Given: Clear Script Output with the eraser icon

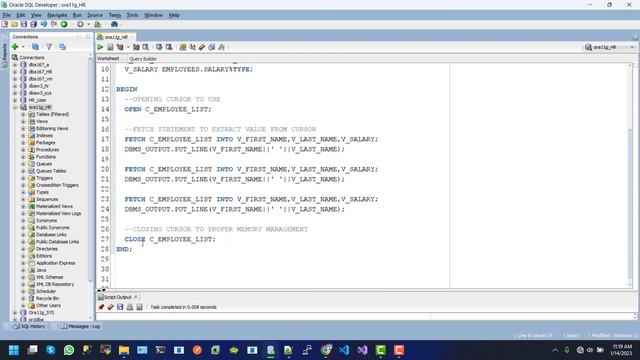Looking at the screenshot, I should pyautogui.click(x=110, y=307).
